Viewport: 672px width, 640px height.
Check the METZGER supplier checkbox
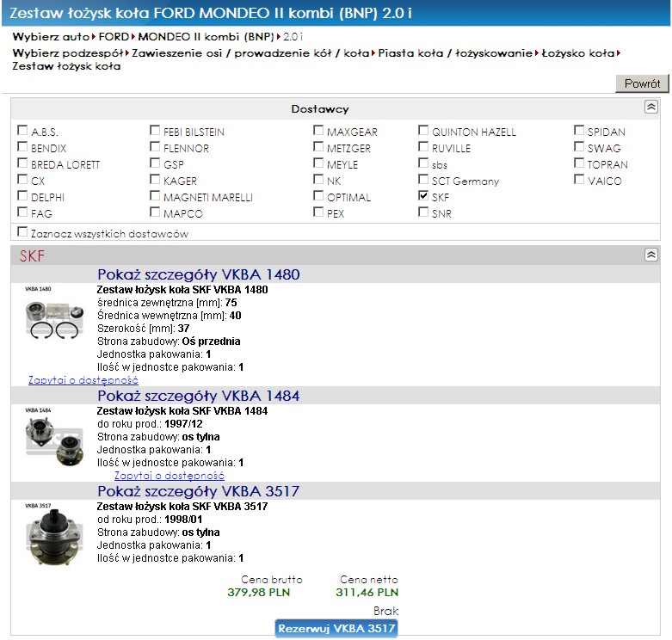318,146
